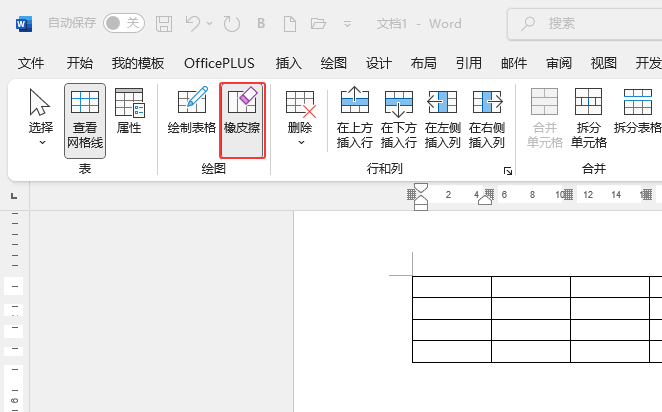Image resolution: width=662 pixels, height=412 pixels.
Task: Click 拆分表格 split table
Action: click(638, 111)
